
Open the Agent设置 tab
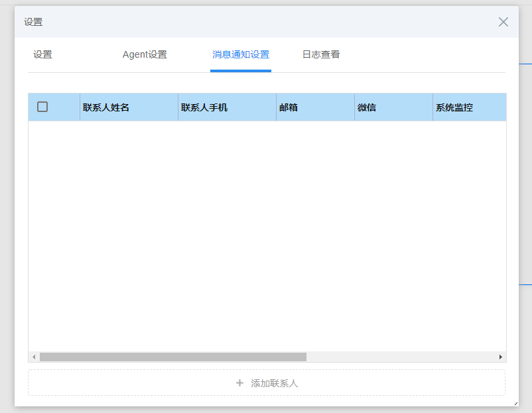pyautogui.click(x=145, y=54)
